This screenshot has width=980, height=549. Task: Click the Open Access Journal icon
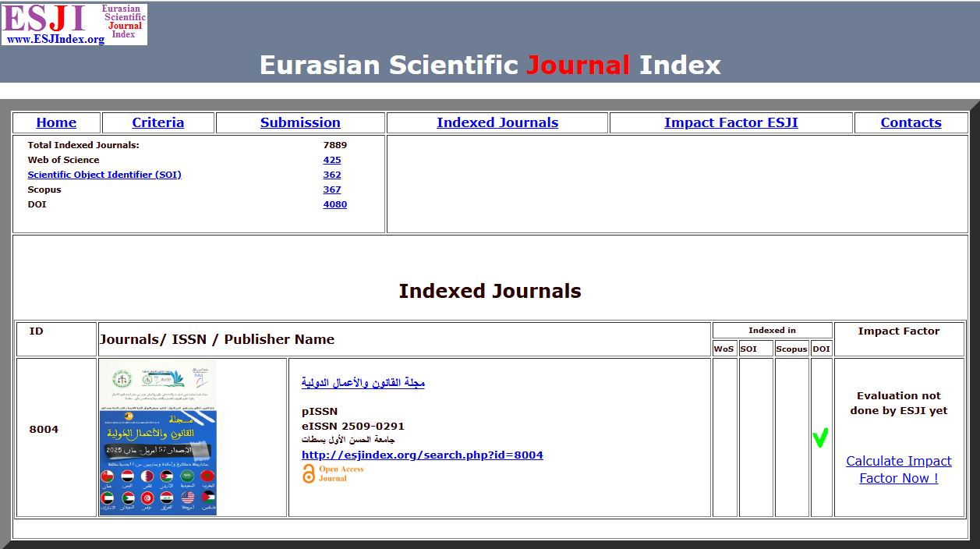(333, 473)
